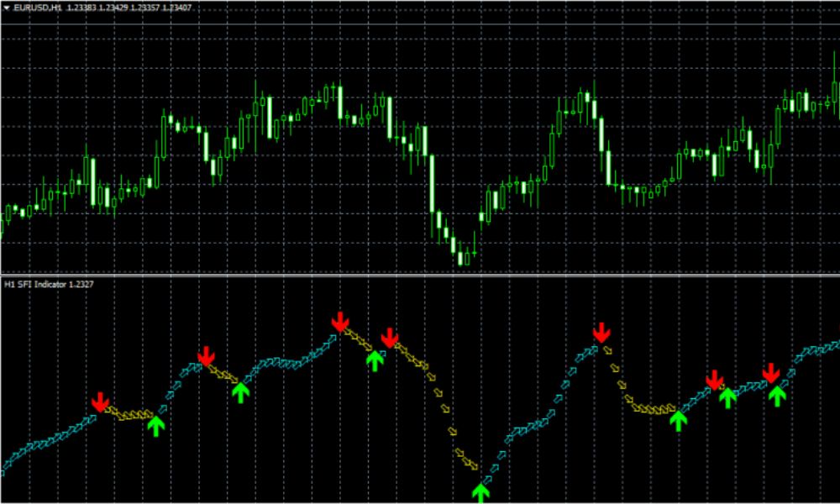840x504 pixels.
Task: Click the sixth green buy arrow from left
Action: click(x=727, y=397)
